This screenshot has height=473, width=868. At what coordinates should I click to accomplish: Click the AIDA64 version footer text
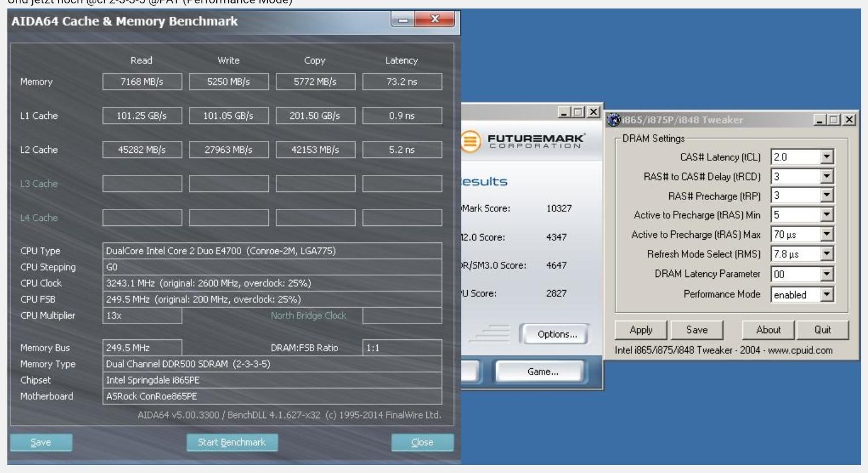(289, 415)
